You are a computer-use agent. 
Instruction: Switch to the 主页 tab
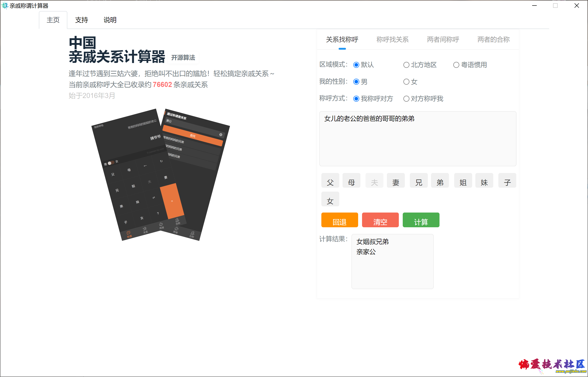[x=53, y=20]
